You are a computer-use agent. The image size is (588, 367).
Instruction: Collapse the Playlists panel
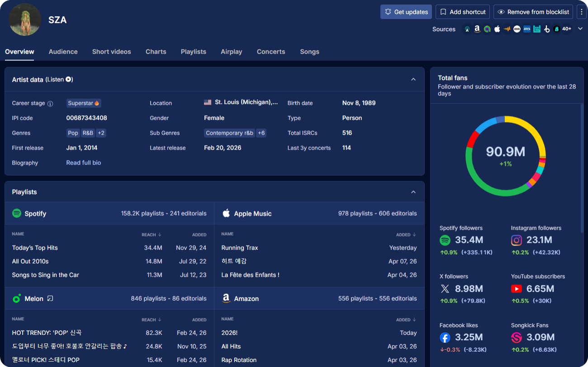pyautogui.click(x=413, y=192)
